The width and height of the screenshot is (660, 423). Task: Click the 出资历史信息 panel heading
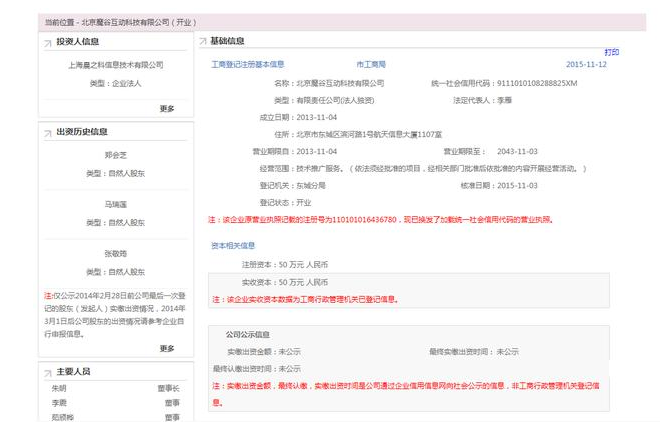82,132
